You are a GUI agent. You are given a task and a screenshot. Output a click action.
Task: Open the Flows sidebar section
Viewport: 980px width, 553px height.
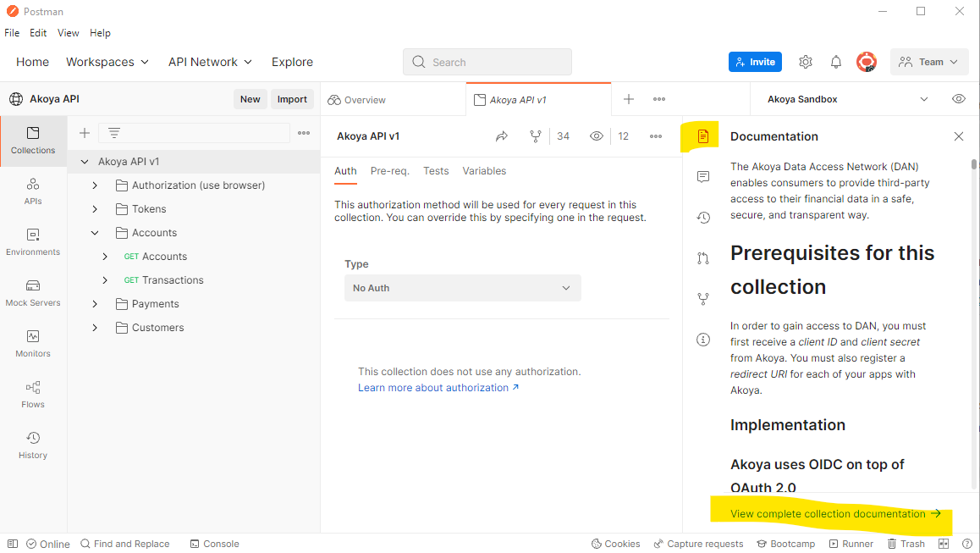point(33,394)
